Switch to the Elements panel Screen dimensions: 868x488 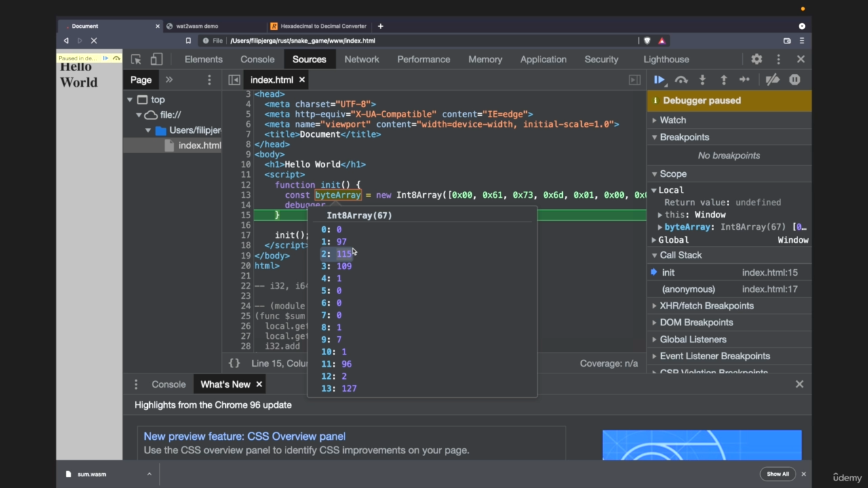tap(203, 59)
